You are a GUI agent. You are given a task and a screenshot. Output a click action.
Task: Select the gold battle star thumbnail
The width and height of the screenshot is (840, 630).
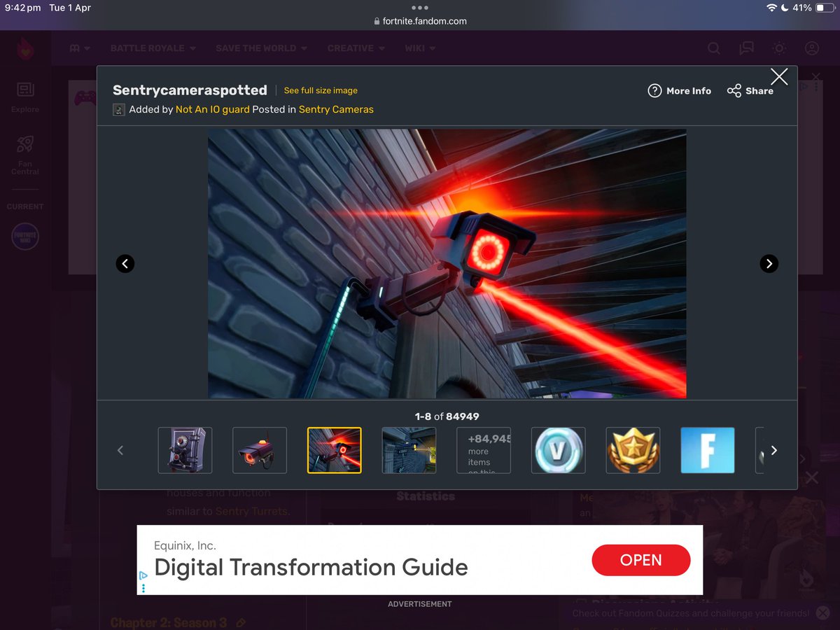click(633, 450)
